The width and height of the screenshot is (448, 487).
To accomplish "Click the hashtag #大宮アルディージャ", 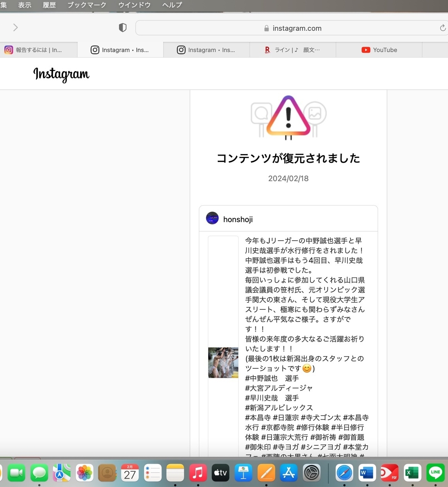I will (x=279, y=388).
